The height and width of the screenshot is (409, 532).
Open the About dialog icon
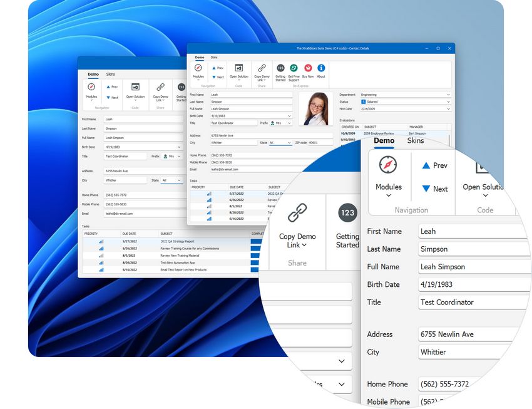[320, 69]
